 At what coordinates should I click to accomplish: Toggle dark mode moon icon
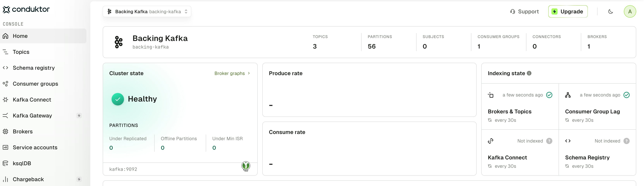pyautogui.click(x=610, y=11)
